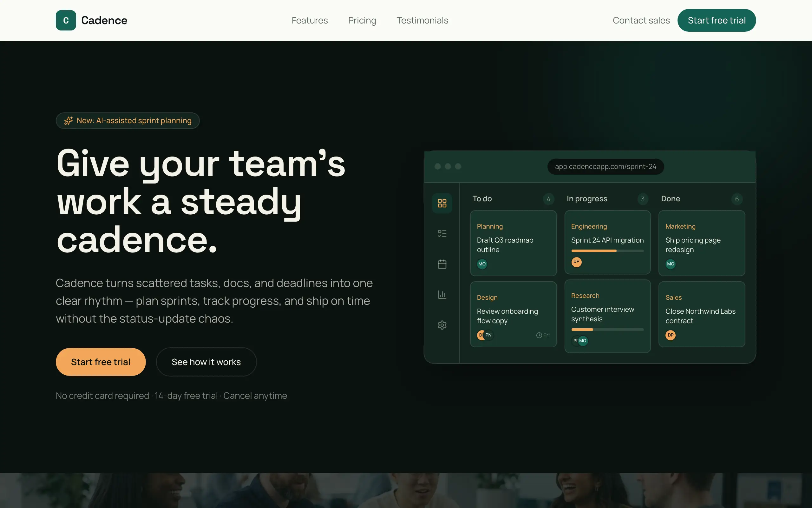Click the Contact sales link

click(641, 20)
